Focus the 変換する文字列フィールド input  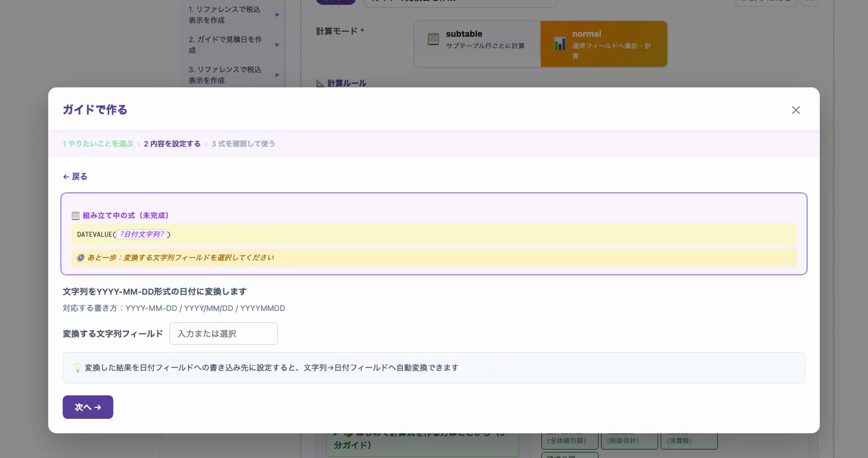[x=224, y=333]
